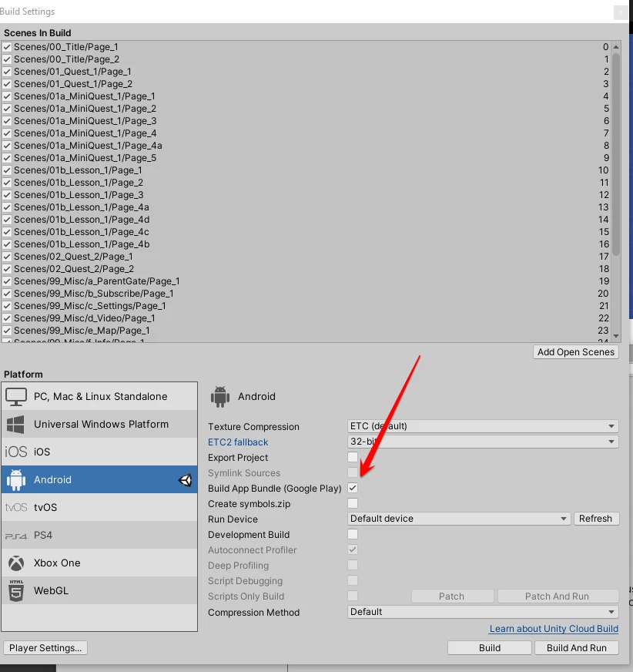Viewport: 633px width, 672px height.
Task: Select Scenes/01b_Lesson_1/Page_4d row
Action: coord(306,220)
